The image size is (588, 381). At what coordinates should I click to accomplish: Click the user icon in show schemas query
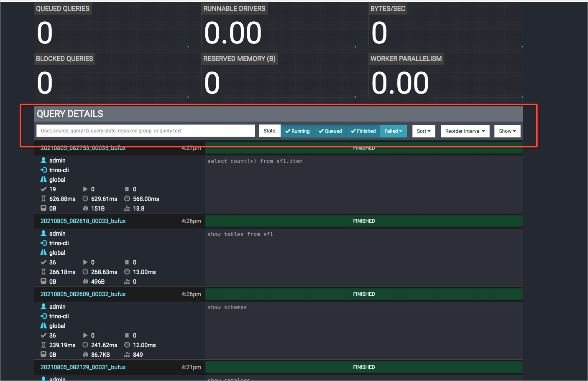43,307
